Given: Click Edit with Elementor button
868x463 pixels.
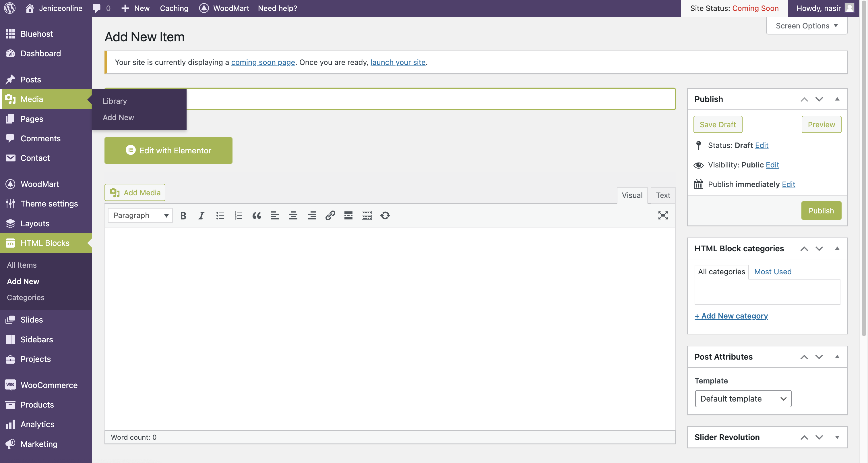Looking at the screenshot, I should (168, 151).
